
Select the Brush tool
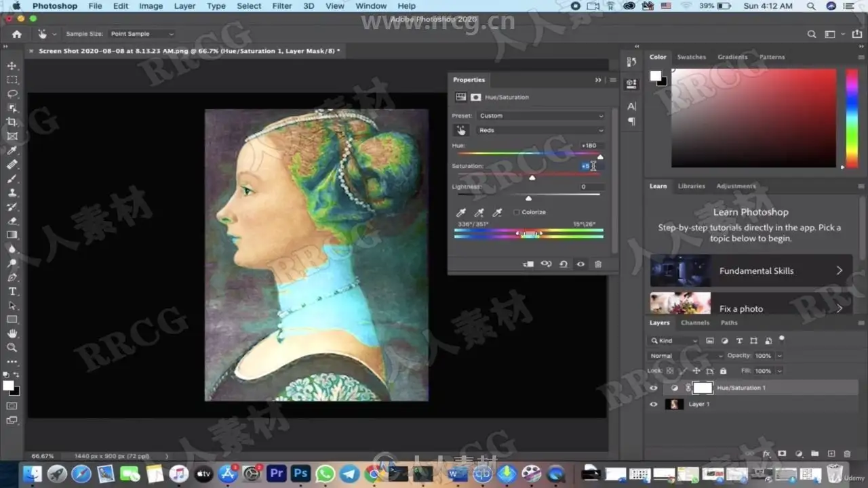pyautogui.click(x=12, y=179)
